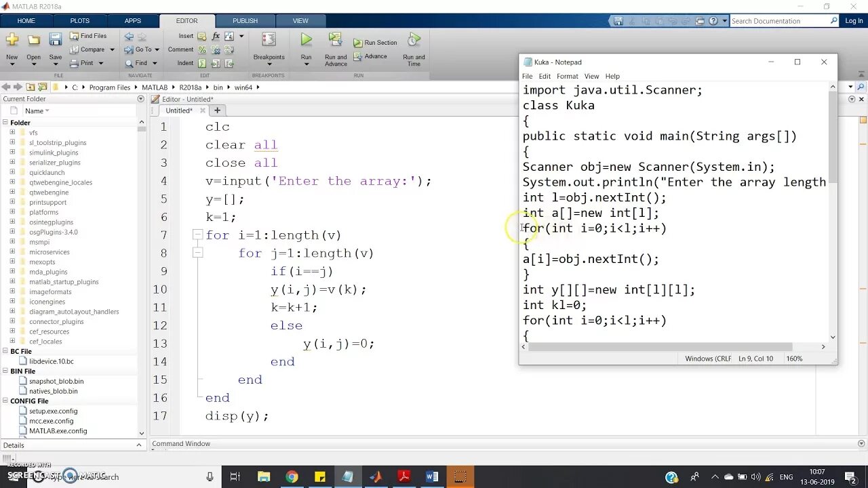The image size is (868, 488).
Task: Click Program Files in the address path
Action: click(109, 87)
